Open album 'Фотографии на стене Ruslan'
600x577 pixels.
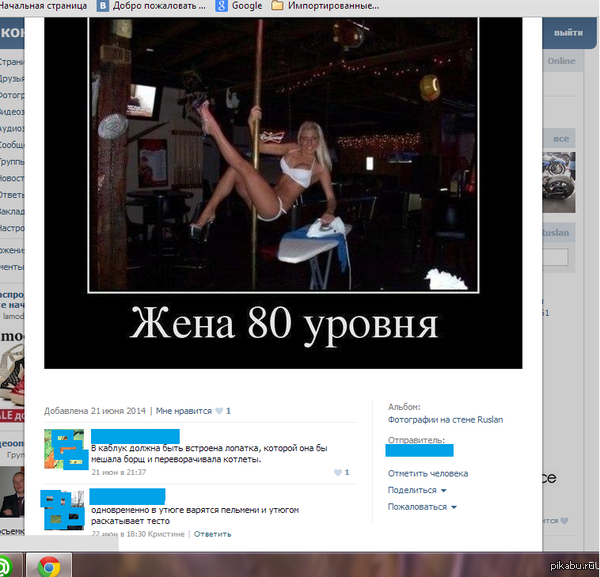(x=445, y=420)
